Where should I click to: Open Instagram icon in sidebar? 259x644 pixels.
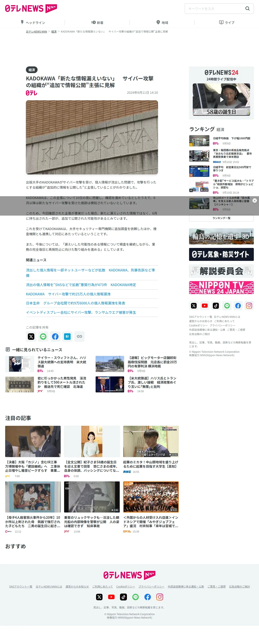249,306
